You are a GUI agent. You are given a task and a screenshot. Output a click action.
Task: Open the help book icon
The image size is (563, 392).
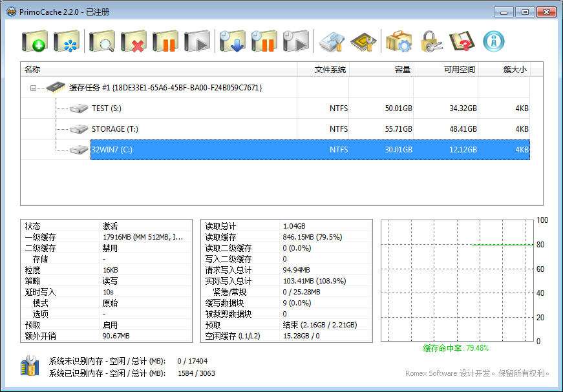coord(462,41)
